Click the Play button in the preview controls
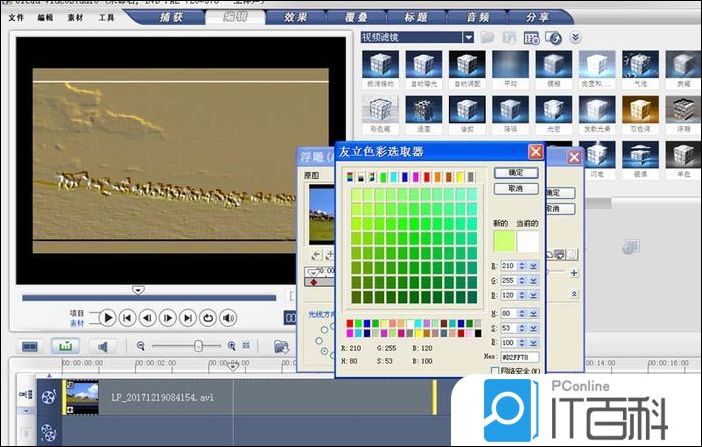702x447 pixels. pyautogui.click(x=107, y=318)
